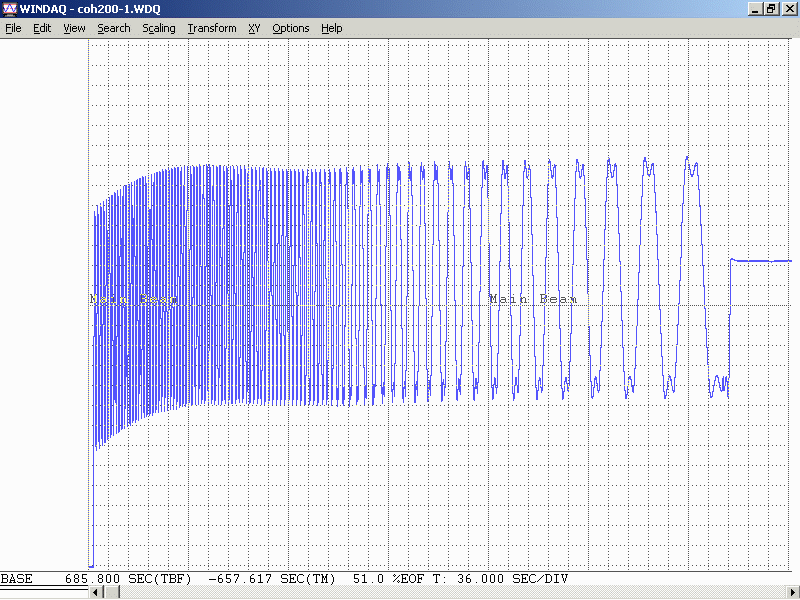The width and height of the screenshot is (800, 600).
Task: Restore down the WINDAQ window
Action: [771, 9]
